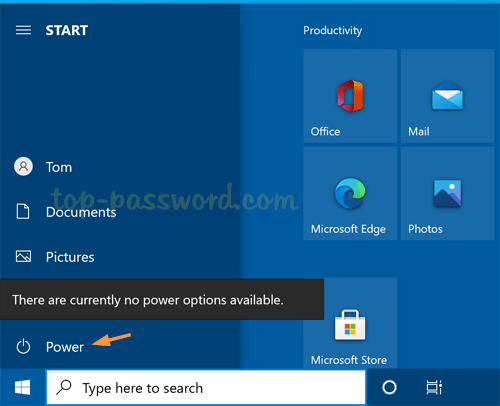500x406 pixels.
Task: Select the Productivity group header
Action: [x=332, y=31]
